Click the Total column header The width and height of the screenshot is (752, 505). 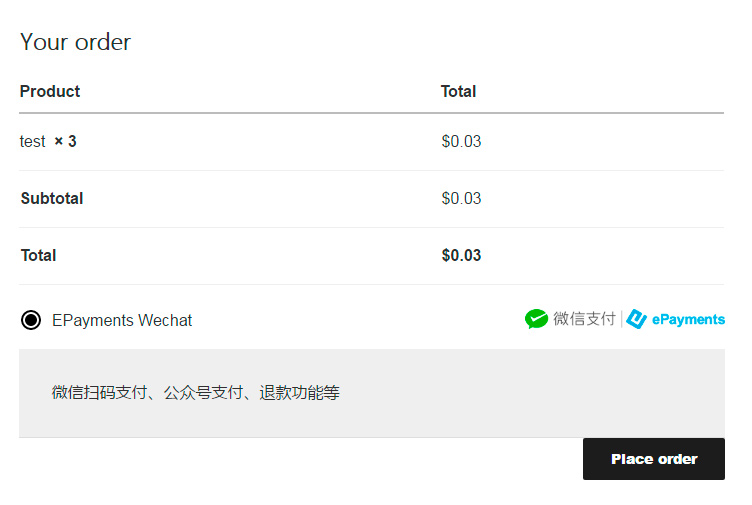pyautogui.click(x=458, y=91)
